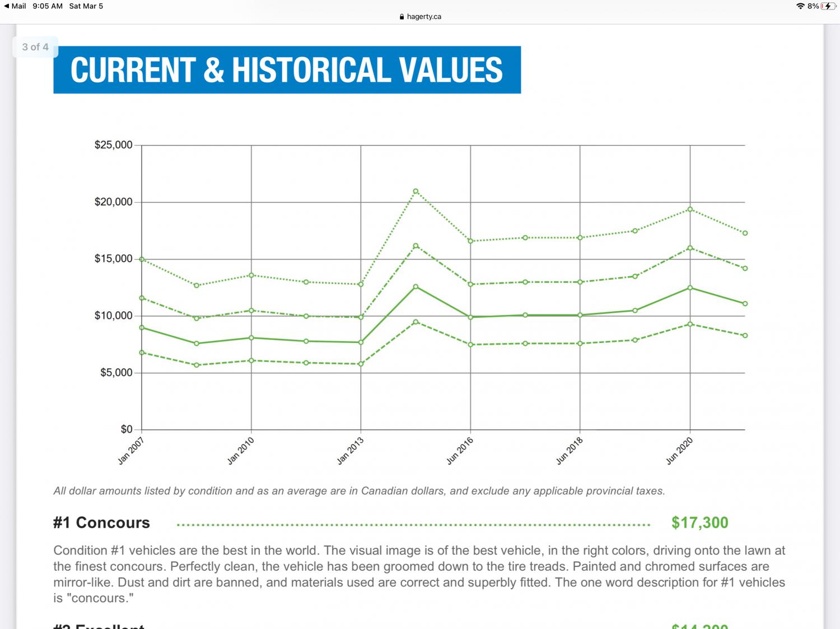Click the "Jan 2010" x-axis label
840x629 pixels.
pos(241,450)
